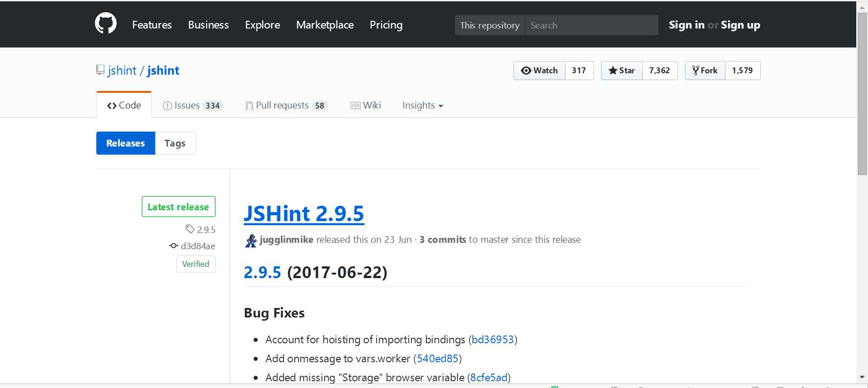View the 1,579 forks count
Viewport: 868px width, 388px height.
coord(742,71)
